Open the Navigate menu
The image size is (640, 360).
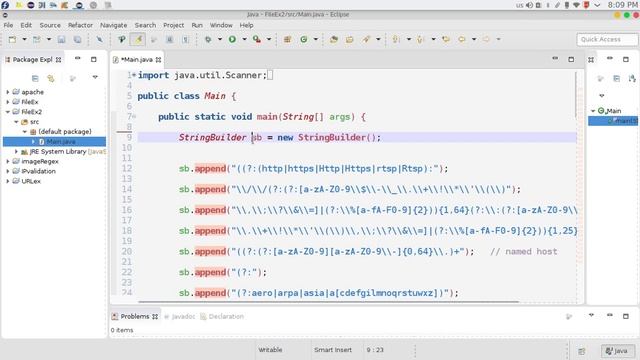[113, 25]
